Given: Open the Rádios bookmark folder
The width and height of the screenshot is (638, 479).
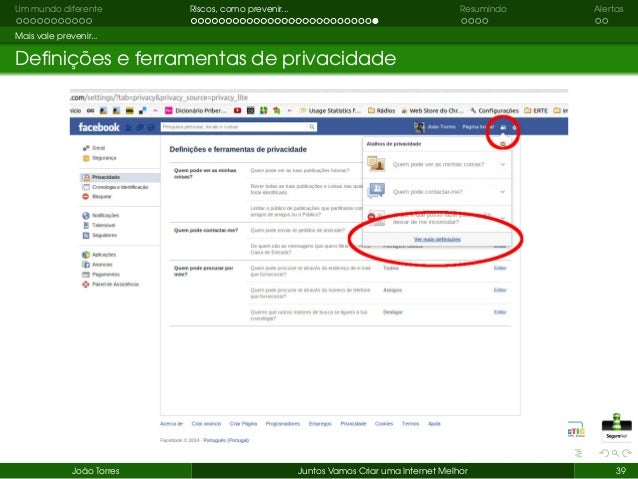Looking at the screenshot, I should click(x=382, y=111).
